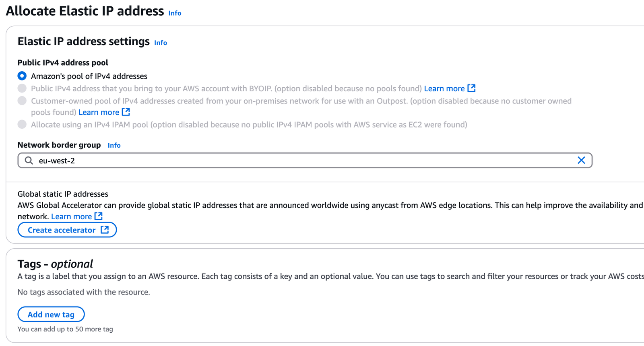
Task: Click Info next to Network border group label
Action: click(114, 145)
